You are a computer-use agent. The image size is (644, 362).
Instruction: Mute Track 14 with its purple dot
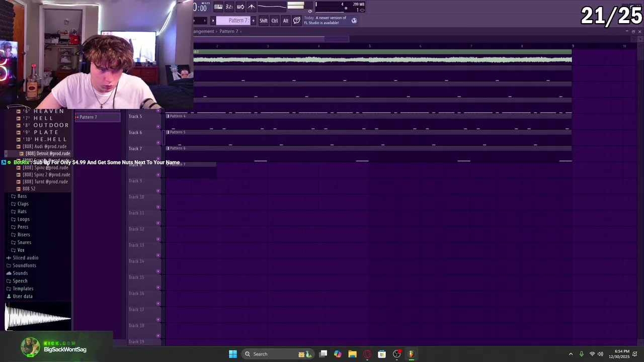[158, 271]
